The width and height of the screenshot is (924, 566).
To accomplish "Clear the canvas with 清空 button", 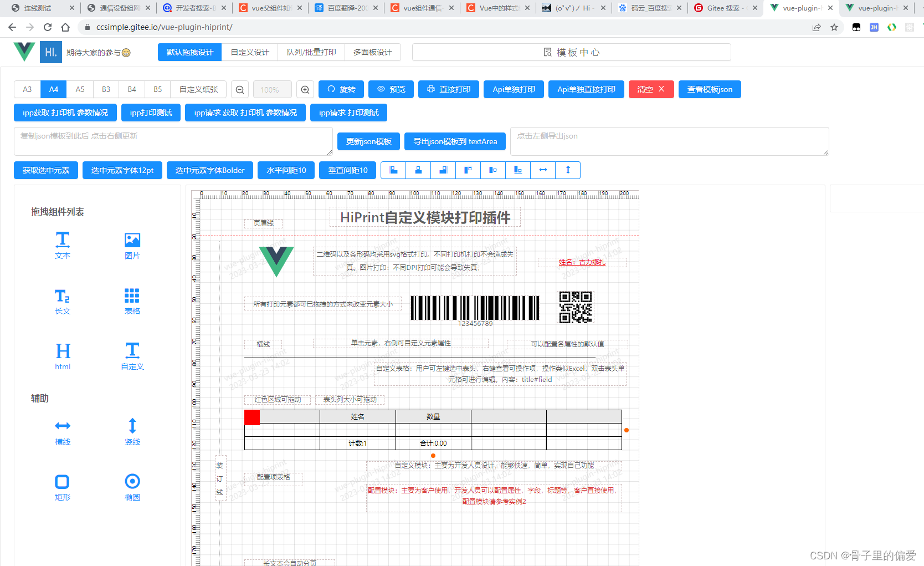I will (x=651, y=89).
